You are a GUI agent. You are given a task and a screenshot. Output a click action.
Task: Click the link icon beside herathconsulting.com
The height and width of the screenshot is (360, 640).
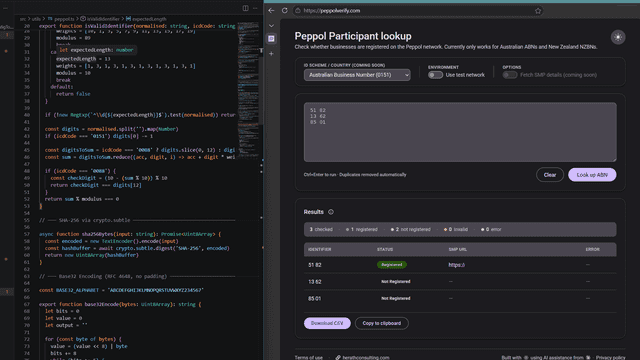[338, 358]
